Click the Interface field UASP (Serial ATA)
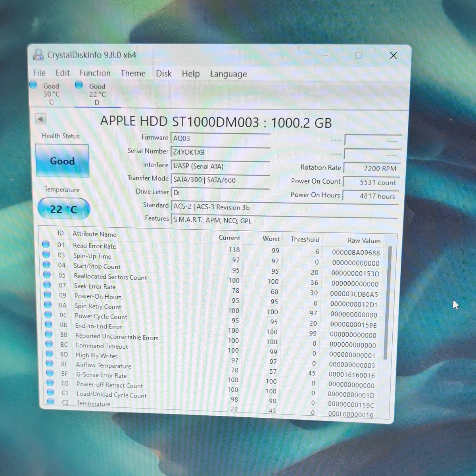Viewport: 476px width, 476px height. 221,166
